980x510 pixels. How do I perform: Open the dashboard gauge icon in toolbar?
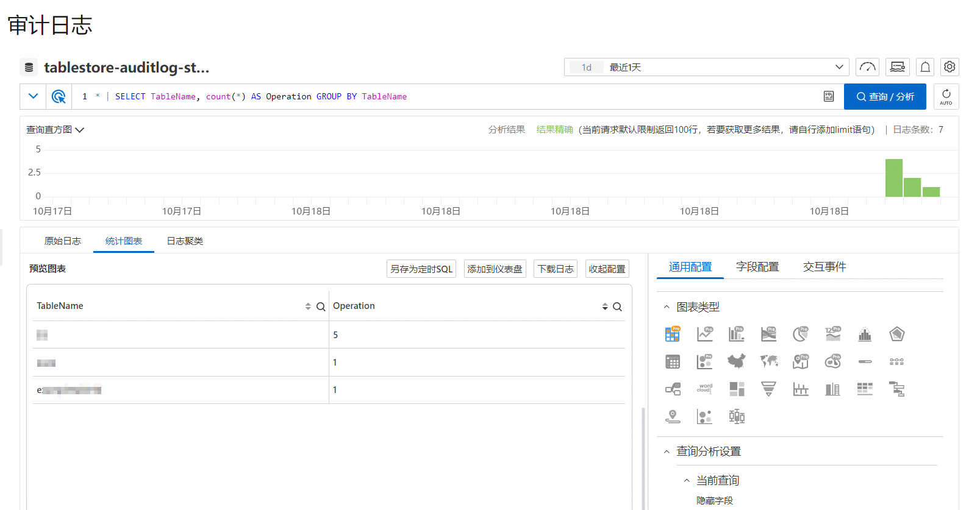(868, 66)
